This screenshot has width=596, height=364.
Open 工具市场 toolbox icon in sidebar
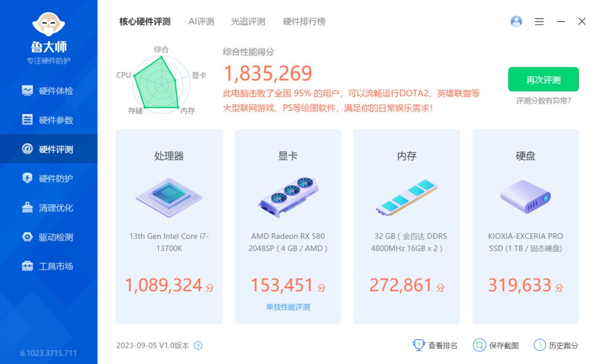point(28,266)
